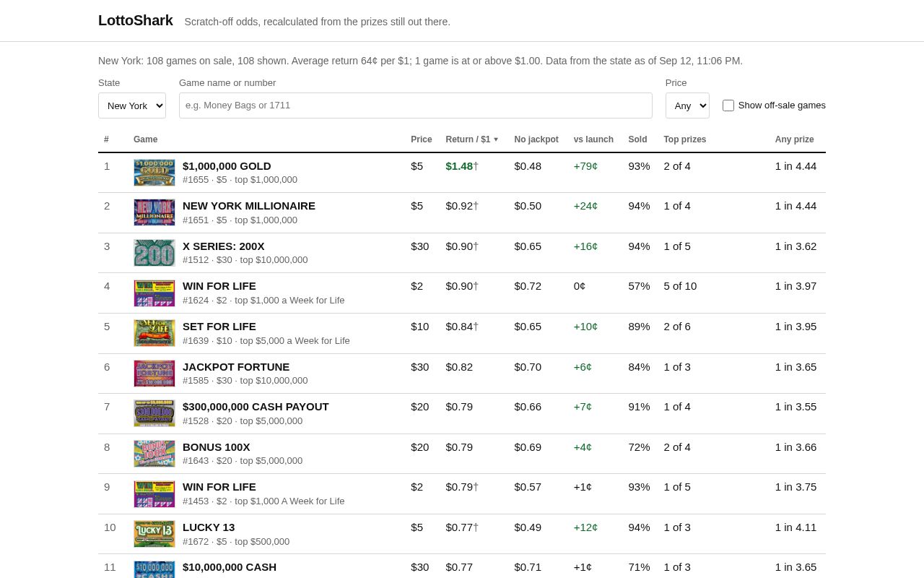Click the +16¢ value for X SERIES: 200X
The width and height of the screenshot is (924, 578).
[x=585, y=246]
